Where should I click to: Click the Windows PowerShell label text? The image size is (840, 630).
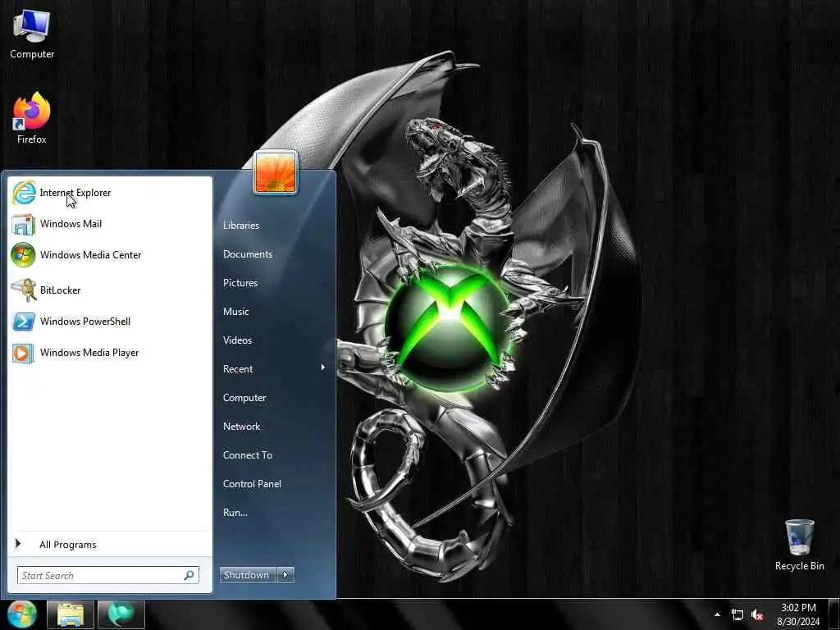(x=85, y=322)
